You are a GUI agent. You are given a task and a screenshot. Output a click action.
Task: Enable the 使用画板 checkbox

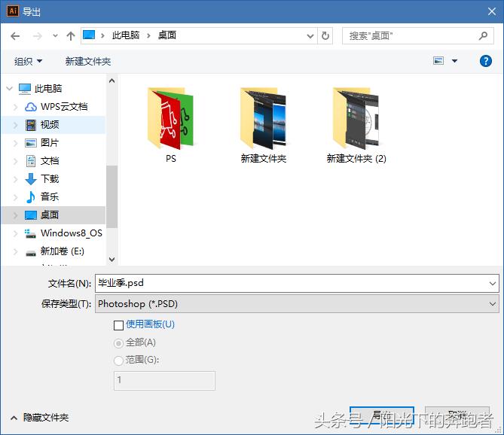pyautogui.click(x=118, y=325)
